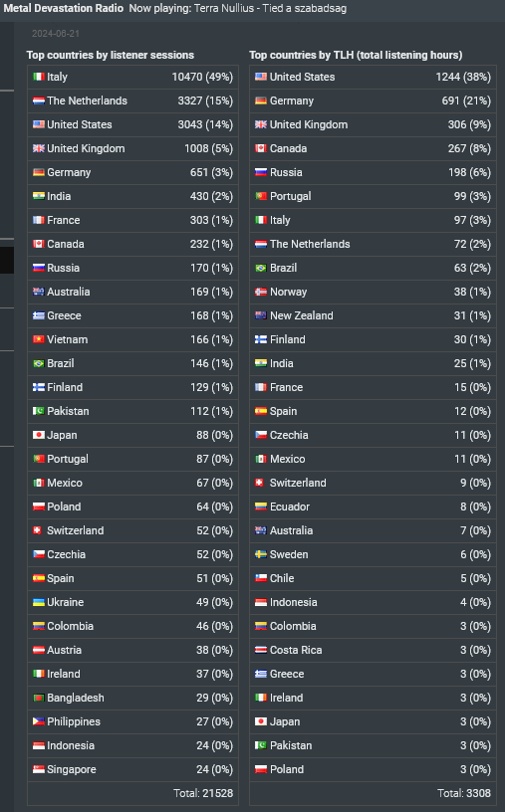Click the Singapore flag icon

tap(39, 769)
